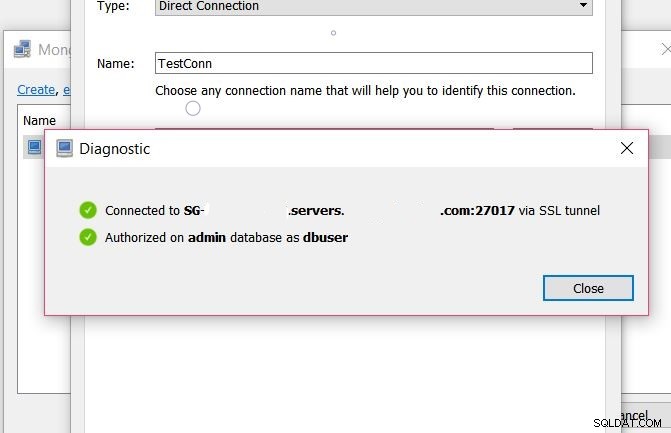Click the Diagnostic title text
671x433 pixels.
click(x=115, y=148)
